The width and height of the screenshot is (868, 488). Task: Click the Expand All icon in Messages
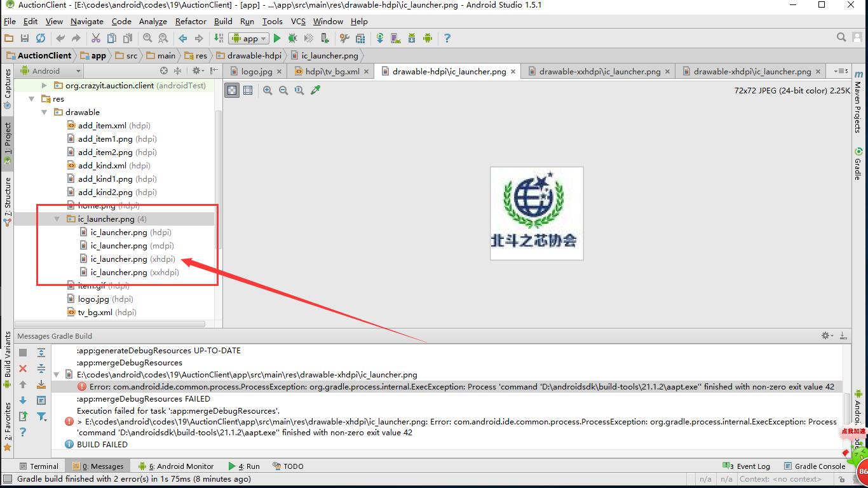(41, 353)
